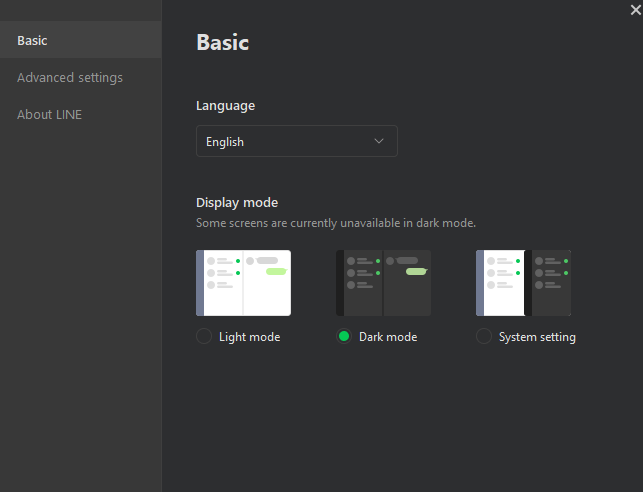Select the Light mode radio button

[204, 336]
